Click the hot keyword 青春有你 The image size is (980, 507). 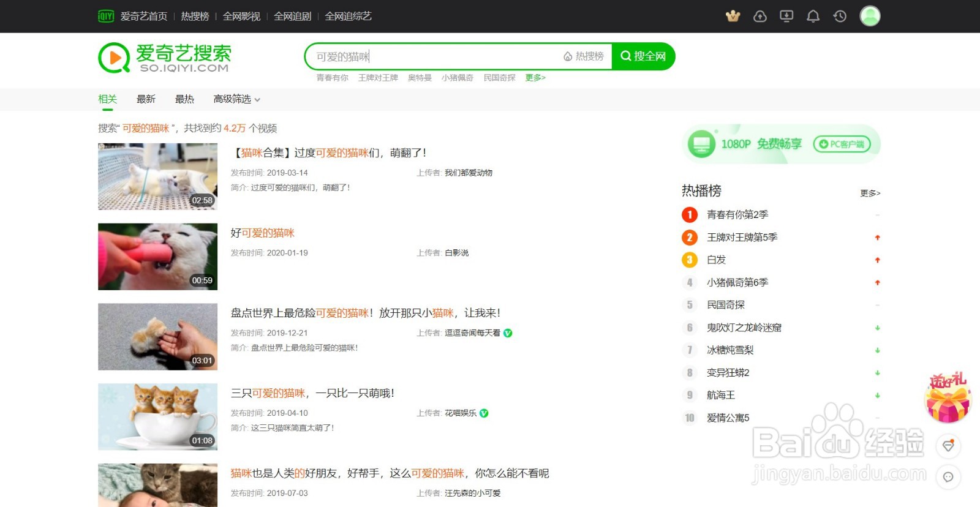[x=332, y=78]
